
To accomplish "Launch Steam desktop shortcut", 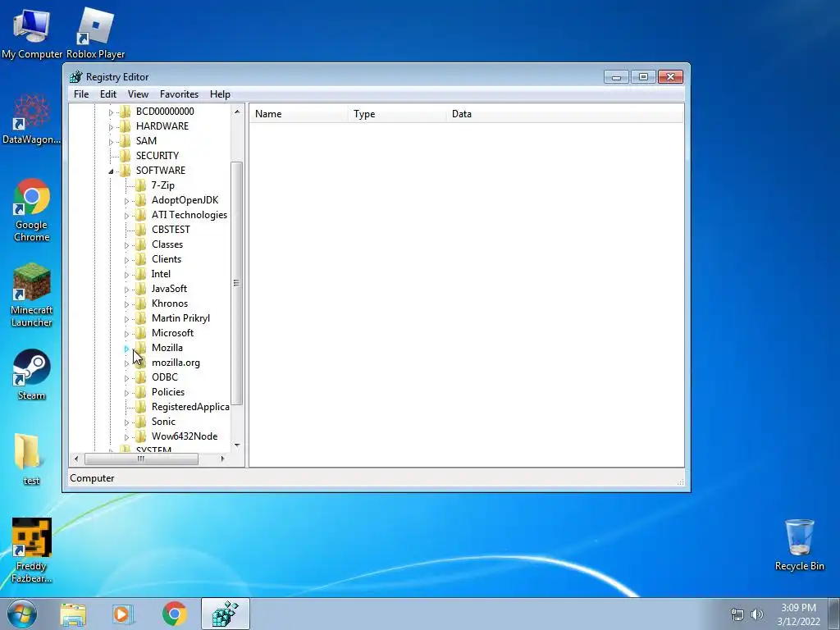I will click(x=31, y=374).
